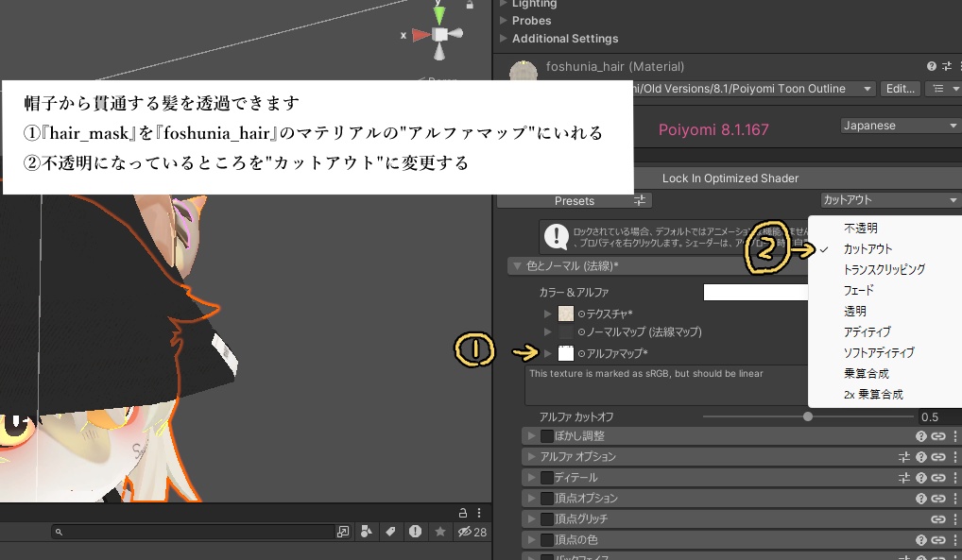Select カットアウト from the rendering mode menu
962x560 pixels.
point(866,248)
